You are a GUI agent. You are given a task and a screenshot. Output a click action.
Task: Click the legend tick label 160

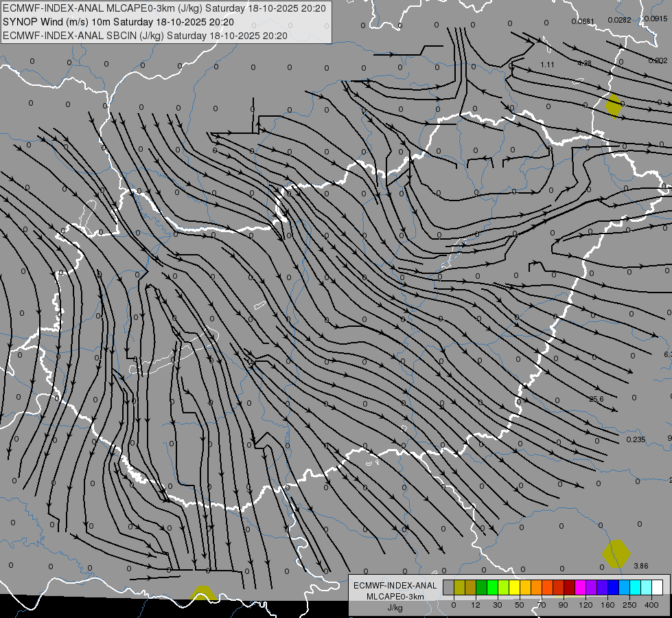click(x=607, y=605)
